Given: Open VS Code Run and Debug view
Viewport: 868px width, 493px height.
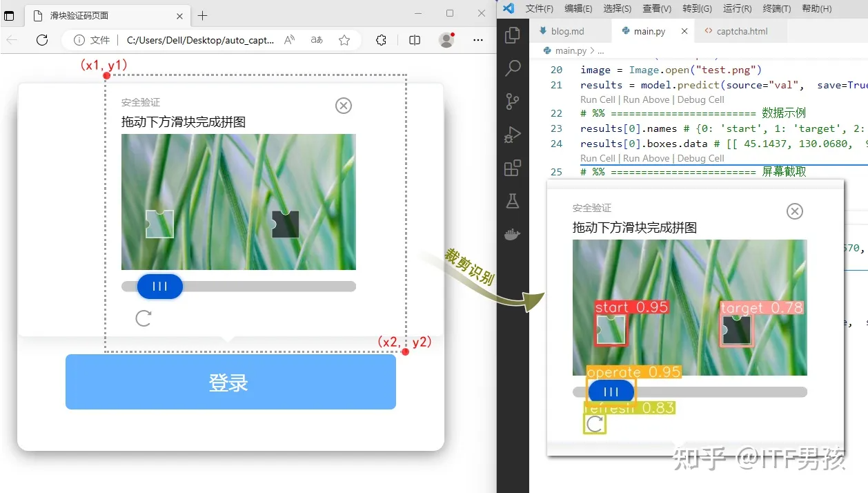Looking at the screenshot, I should click(513, 135).
